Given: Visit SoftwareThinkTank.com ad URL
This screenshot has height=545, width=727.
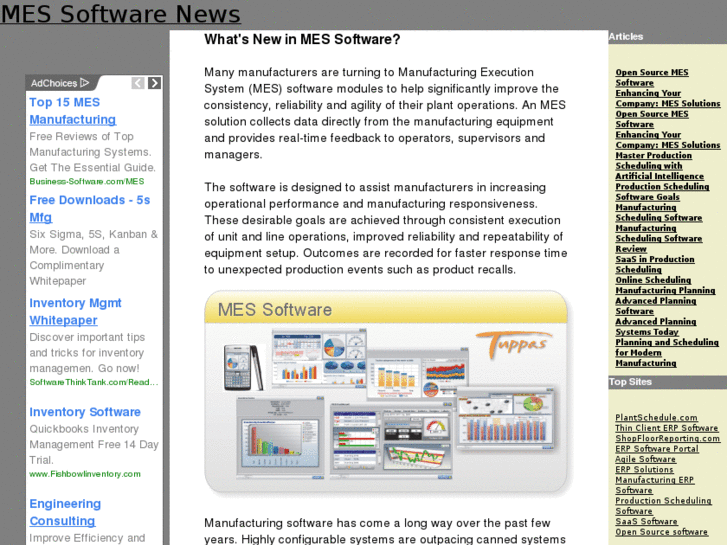Looking at the screenshot, I should 94,382.
